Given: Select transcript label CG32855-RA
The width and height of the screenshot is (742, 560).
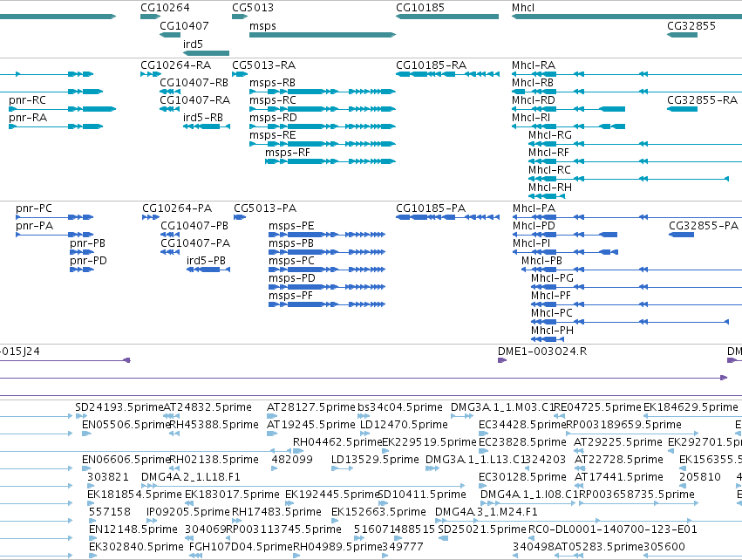Looking at the screenshot, I should coord(702,100).
